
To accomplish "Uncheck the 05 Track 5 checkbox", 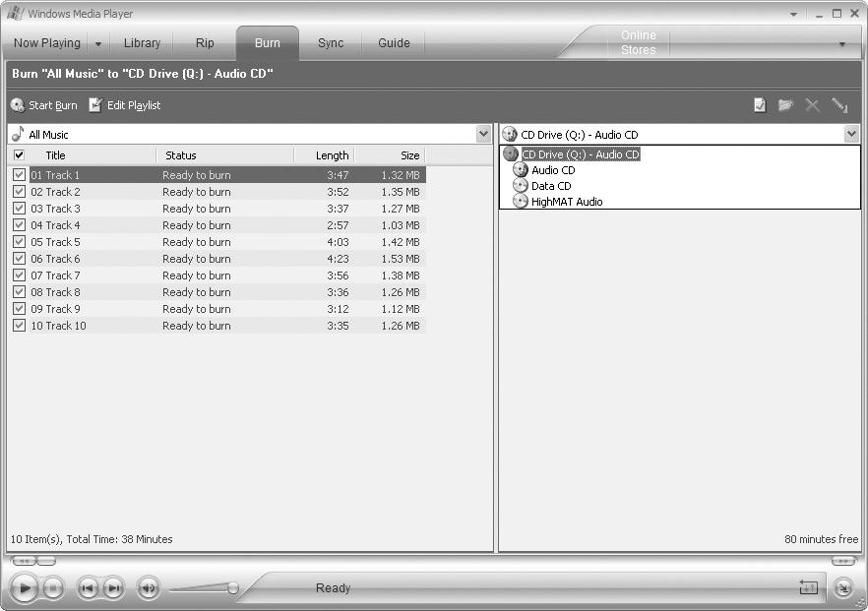I will pos(19,241).
